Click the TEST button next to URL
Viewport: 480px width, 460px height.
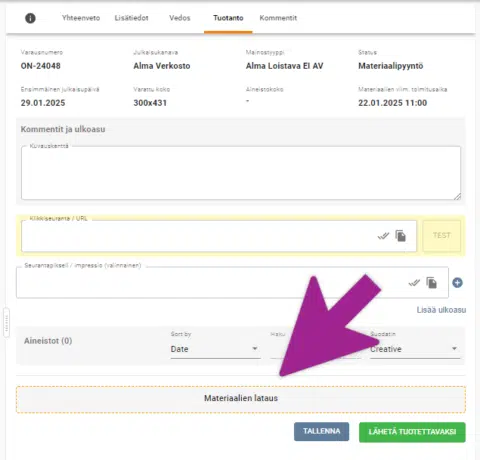pyautogui.click(x=442, y=236)
